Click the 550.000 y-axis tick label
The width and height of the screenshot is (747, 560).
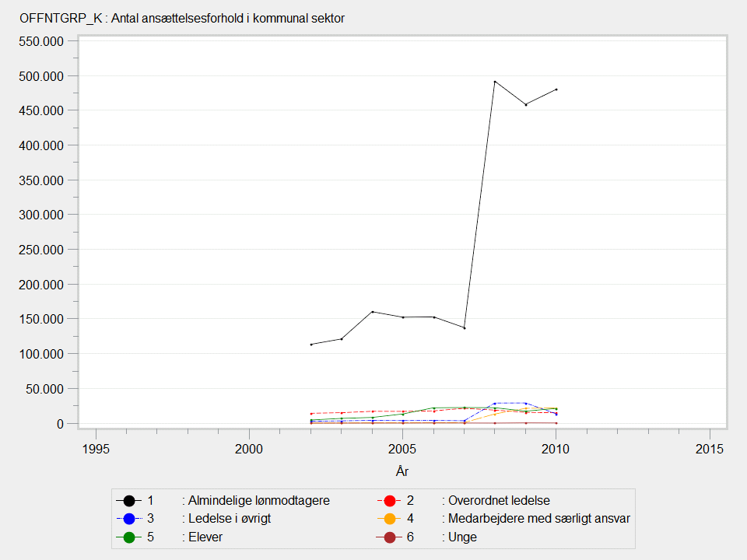(40, 41)
